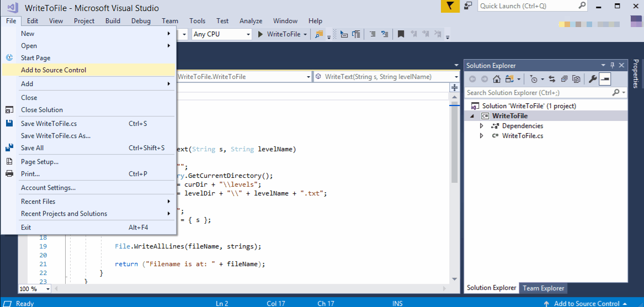
Task: Open the Recent Files submenu
Action: [88, 202]
